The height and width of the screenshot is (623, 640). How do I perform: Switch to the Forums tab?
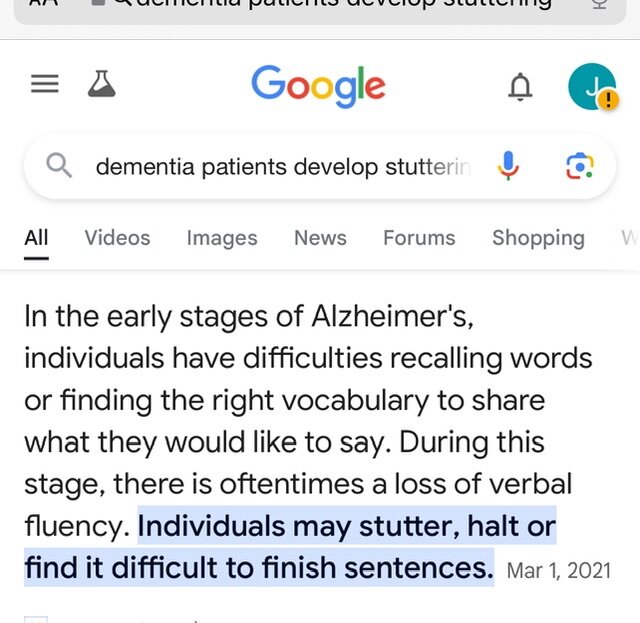419,238
